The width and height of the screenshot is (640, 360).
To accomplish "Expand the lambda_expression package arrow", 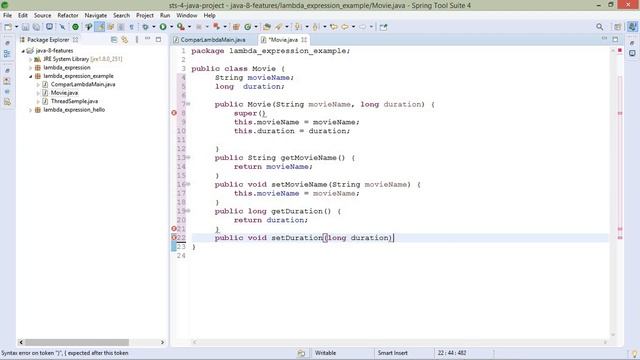I will coord(31,68).
